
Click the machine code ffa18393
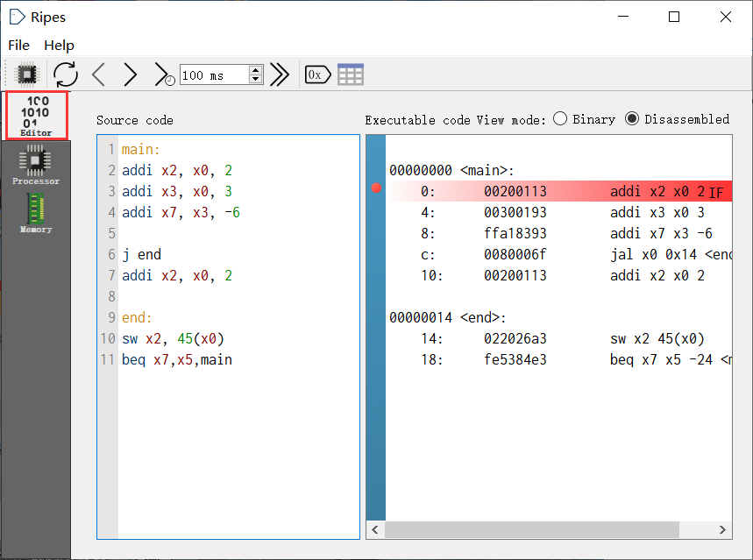pyautogui.click(x=515, y=233)
